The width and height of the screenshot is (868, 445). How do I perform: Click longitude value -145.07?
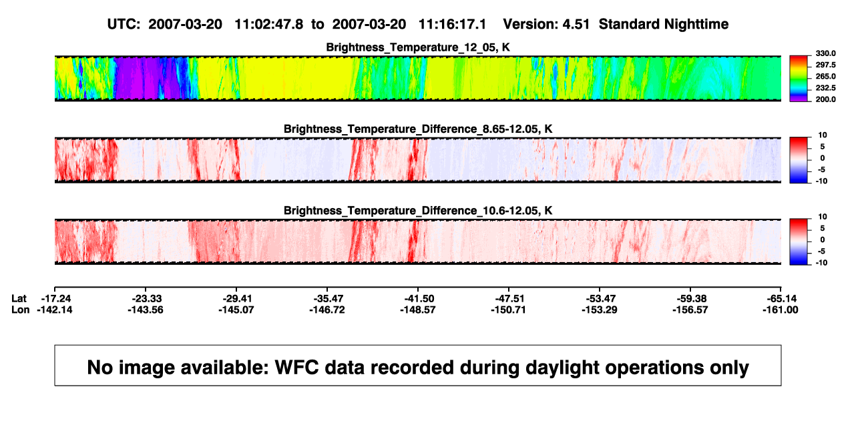point(236,310)
